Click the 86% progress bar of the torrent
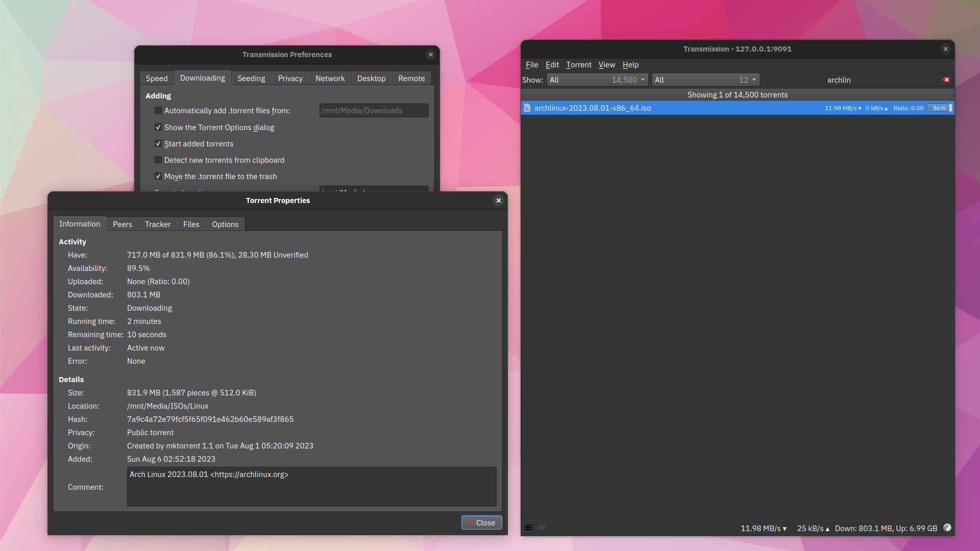Screen dimensions: 980x551 (x=939, y=108)
